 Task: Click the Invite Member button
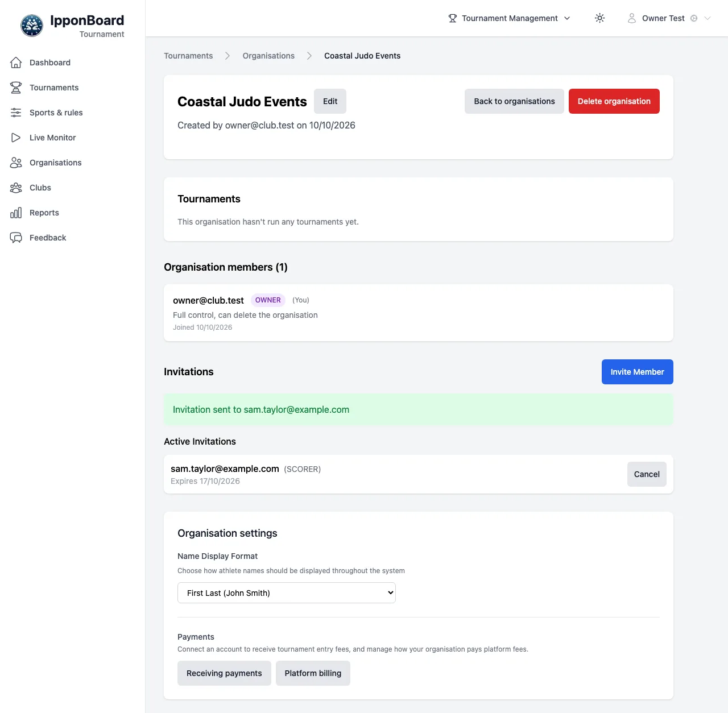coord(637,372)
